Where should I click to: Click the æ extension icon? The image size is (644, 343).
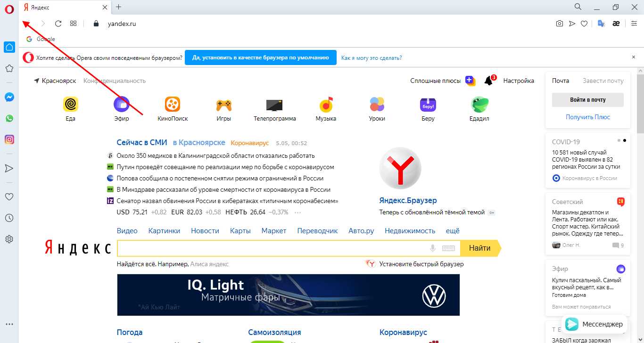click(x=616, y=24)
